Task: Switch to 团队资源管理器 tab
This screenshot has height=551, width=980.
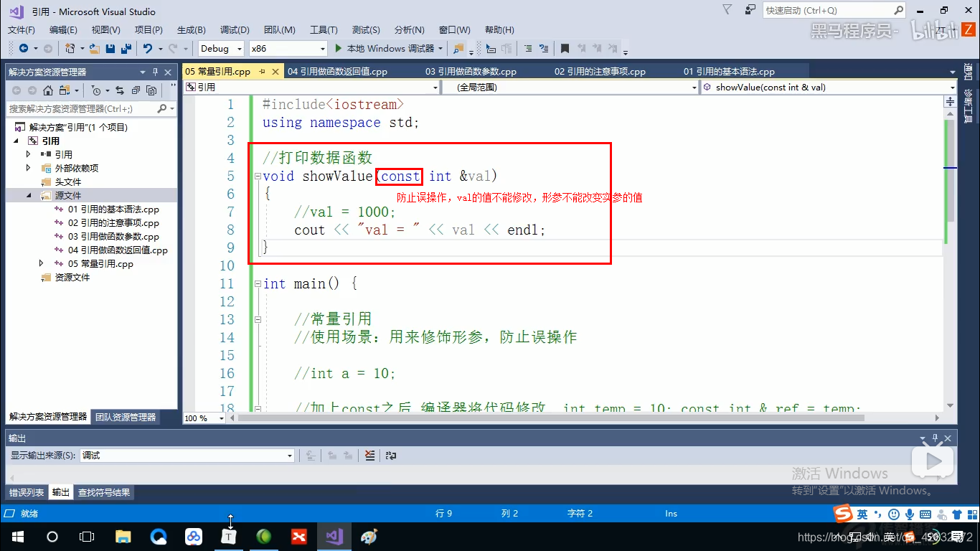Action: click(x=126, y=417)
